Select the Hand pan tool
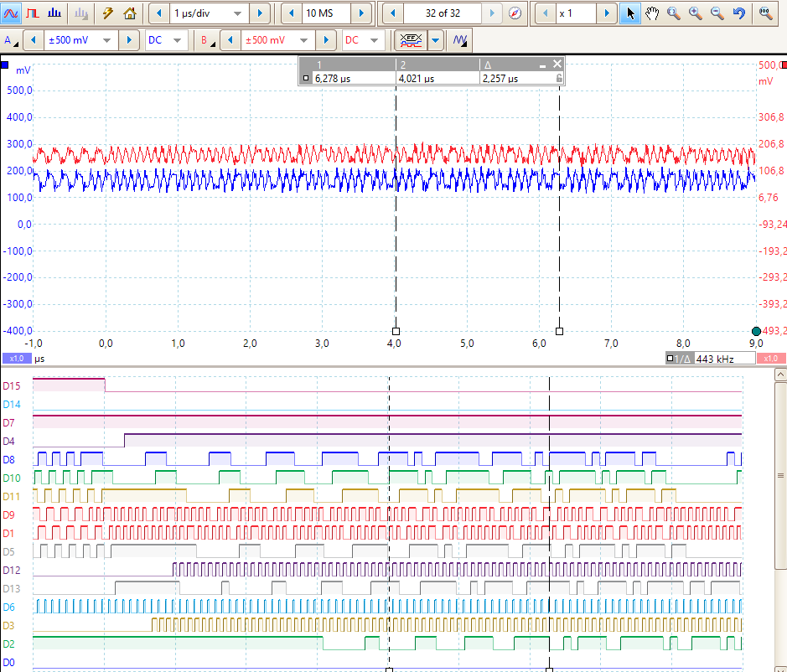787x672 pixels. click(x=652, y=13)
